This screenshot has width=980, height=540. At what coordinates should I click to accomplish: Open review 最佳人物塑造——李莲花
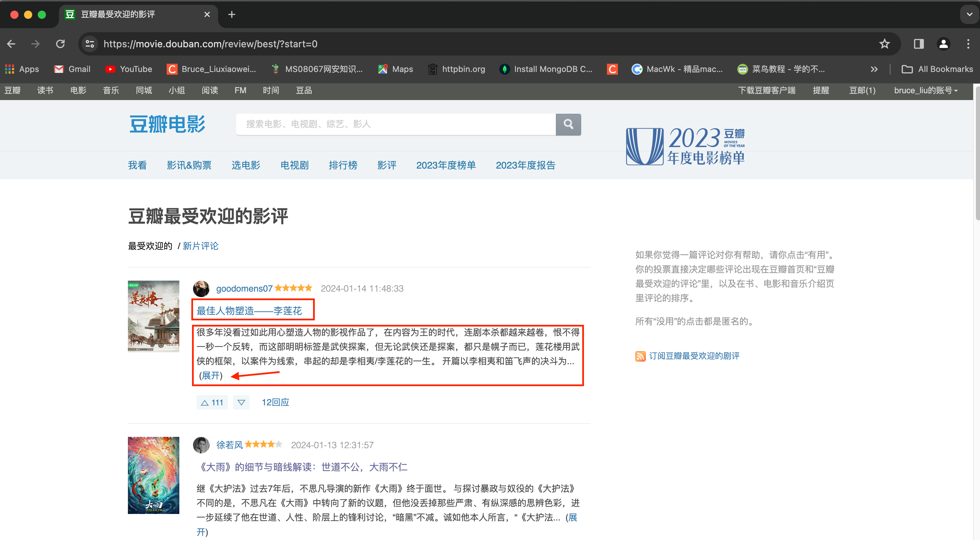click(x=249, y=311)
